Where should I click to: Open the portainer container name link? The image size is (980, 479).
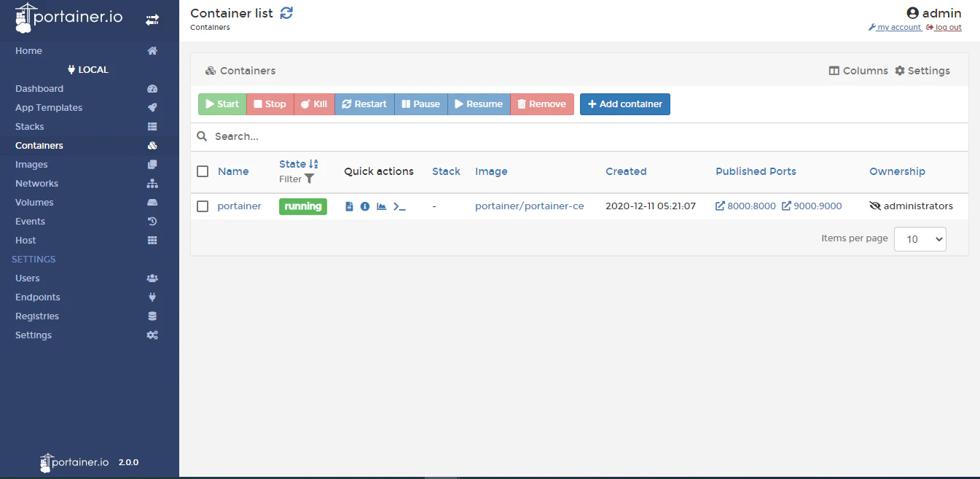(239, 206)
